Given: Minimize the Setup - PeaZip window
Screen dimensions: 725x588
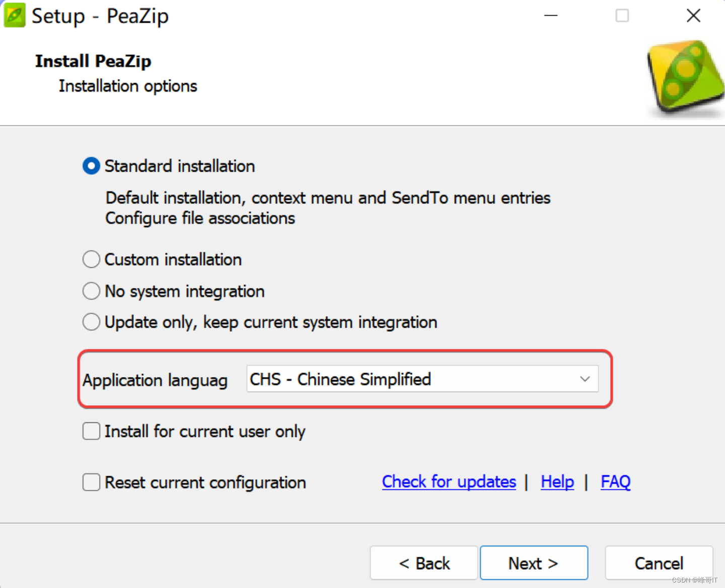Looking at the screenshot, I should [551, 16].
